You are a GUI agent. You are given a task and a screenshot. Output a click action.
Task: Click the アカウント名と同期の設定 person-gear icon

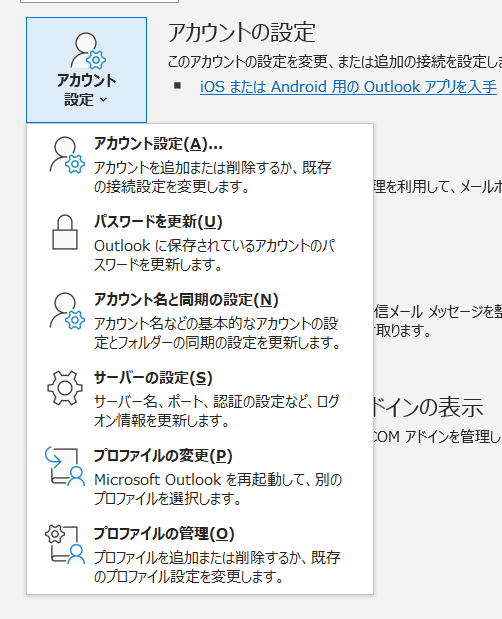(67, 311)
